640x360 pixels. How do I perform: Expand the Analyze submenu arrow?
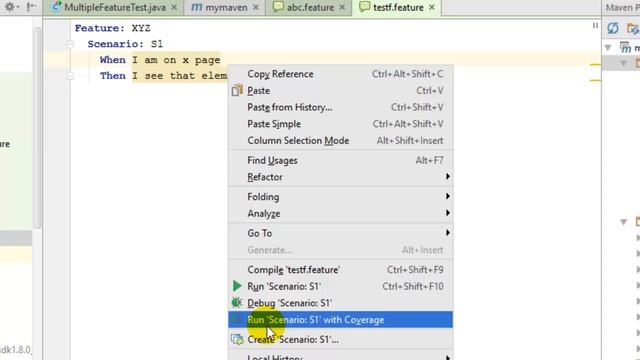[448, 213]
